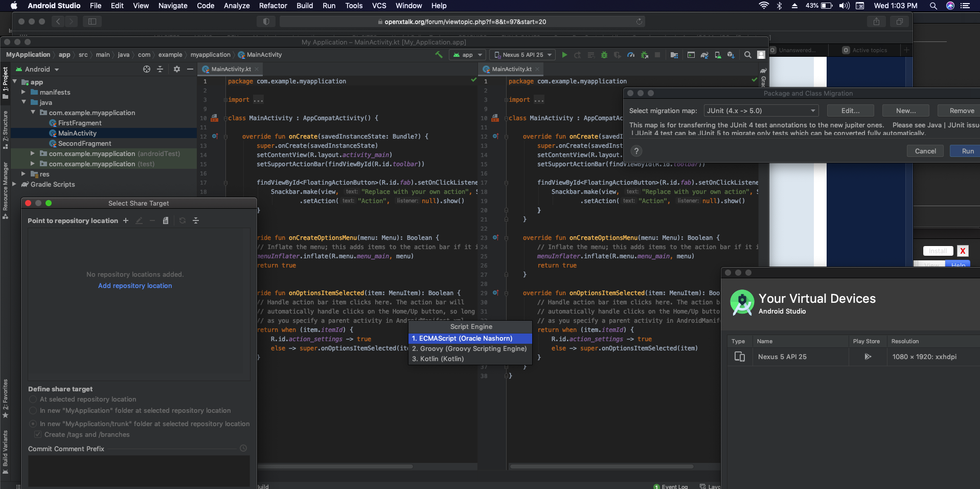Image resolution: width=980 pixels, height=489 pixels.
Task: Click Edit... button in Migration dialog
Action: point(851,110)
